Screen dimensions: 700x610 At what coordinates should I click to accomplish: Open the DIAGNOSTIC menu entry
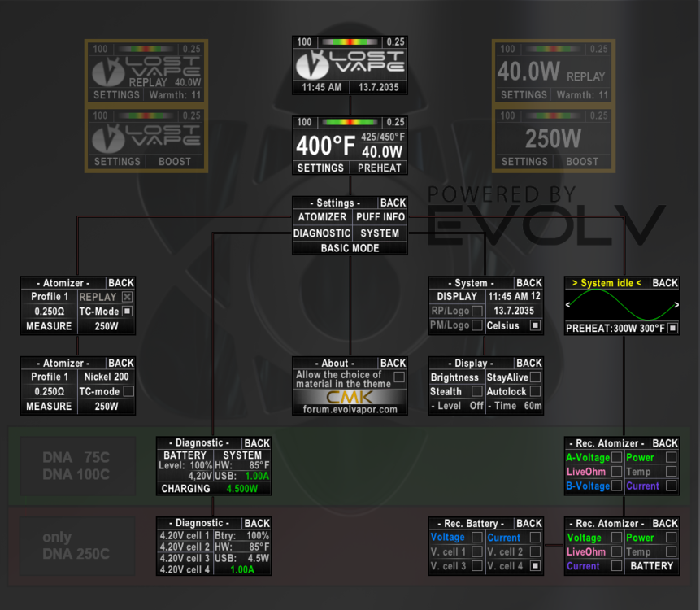[322, 233]
